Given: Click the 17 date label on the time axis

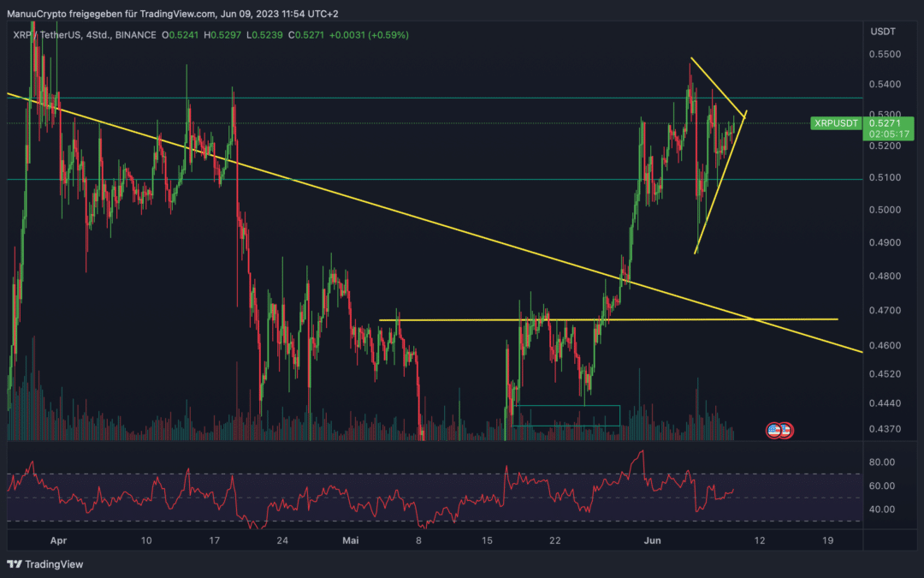Looking at the screenshot, I should click(215, 541).
